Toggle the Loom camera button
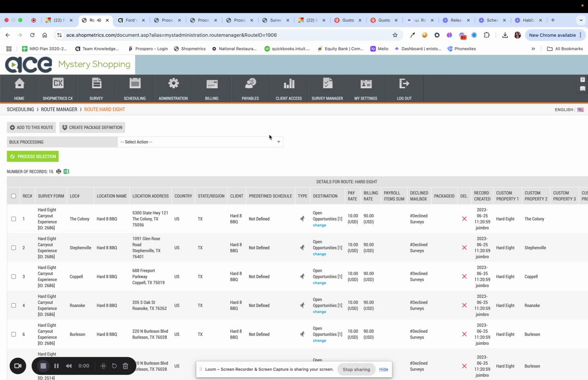The image size is (588, 380). click(18, 366)
